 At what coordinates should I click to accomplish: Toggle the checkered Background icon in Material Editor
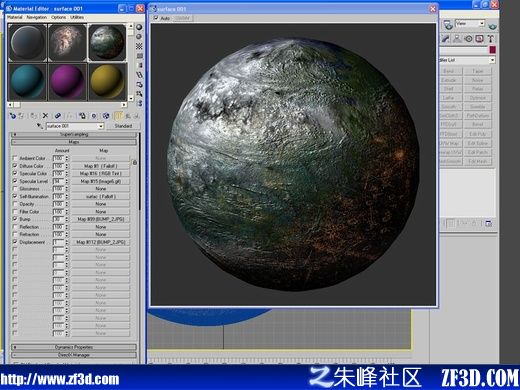coord(139,46)
